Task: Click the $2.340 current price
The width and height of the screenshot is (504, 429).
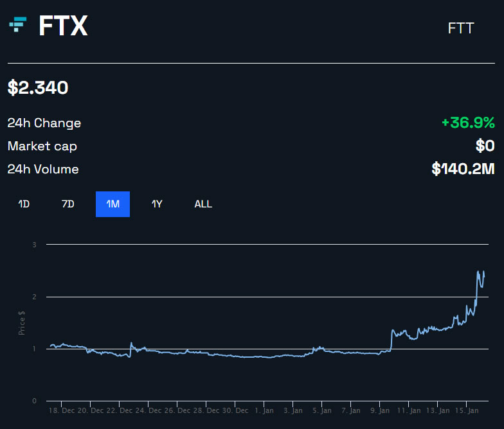Action: (x=38, y=88)
